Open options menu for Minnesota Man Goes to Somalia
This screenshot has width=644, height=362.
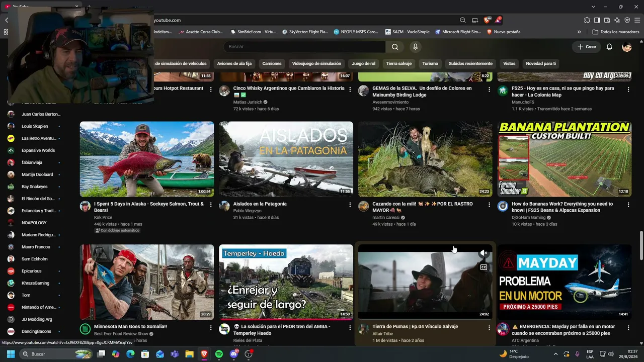[211, 327]
